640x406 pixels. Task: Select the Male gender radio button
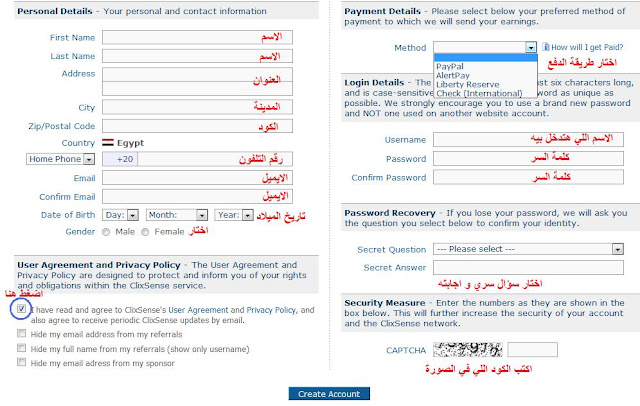(107, 231)
